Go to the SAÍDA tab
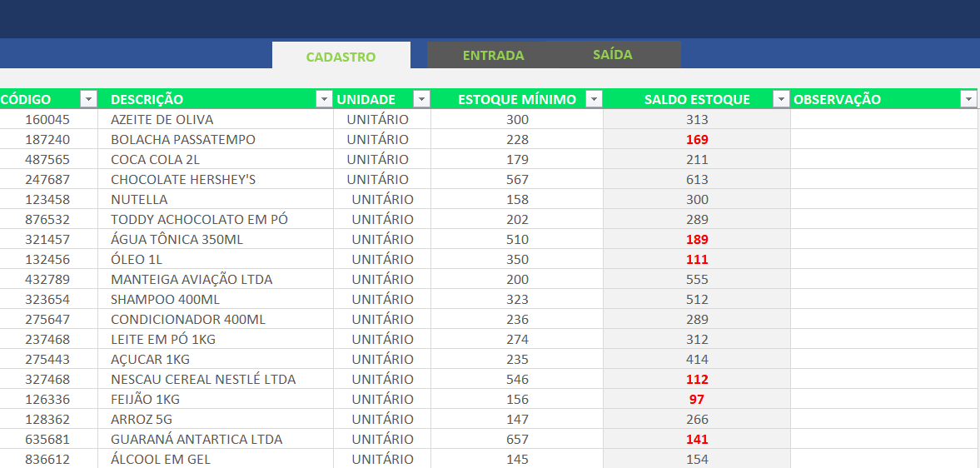The height and width of the screenshot is (468, 980). click(612, 55)
